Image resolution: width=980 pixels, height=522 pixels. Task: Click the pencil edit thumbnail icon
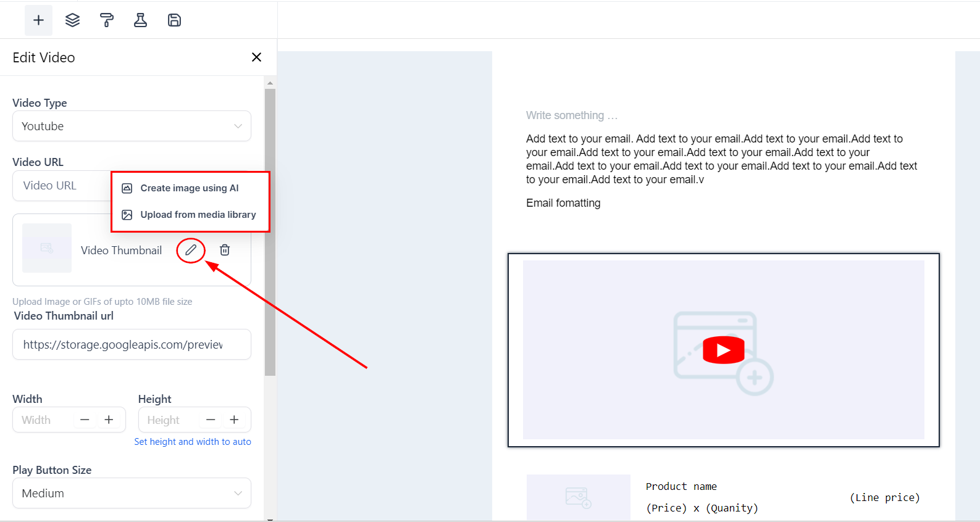(191, 250)
